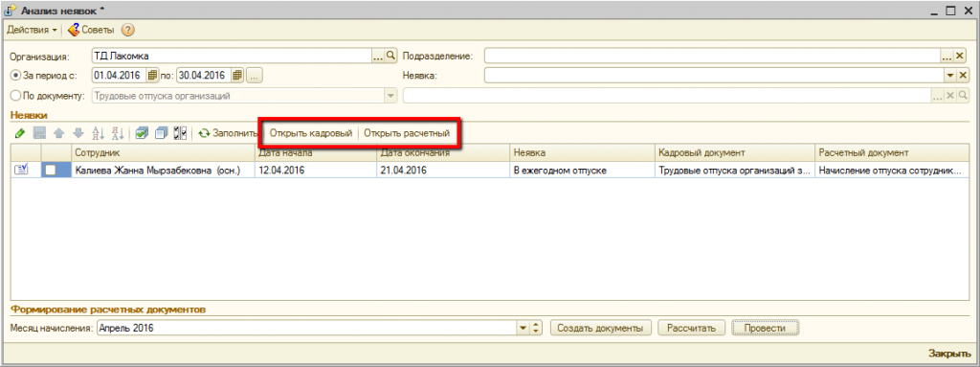The height and width of the screenshot is (367, 980).
Task: Click the Месяц начисления stepper arrows
Action: point(536,328)
